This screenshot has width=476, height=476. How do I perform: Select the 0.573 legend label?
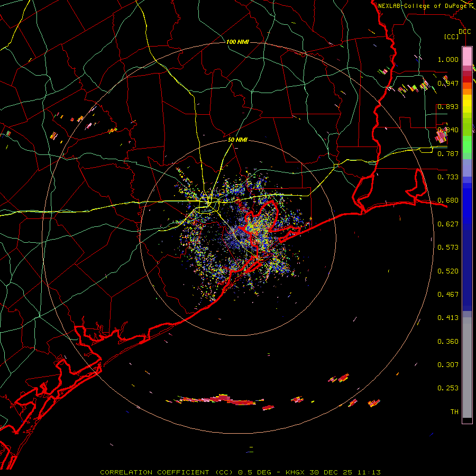click(x=448, y=248)
